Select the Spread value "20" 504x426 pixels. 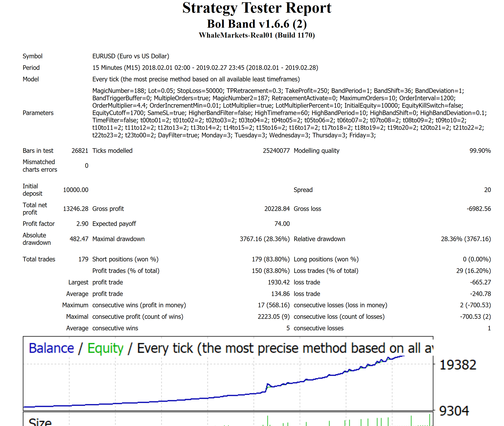(488, 190)
